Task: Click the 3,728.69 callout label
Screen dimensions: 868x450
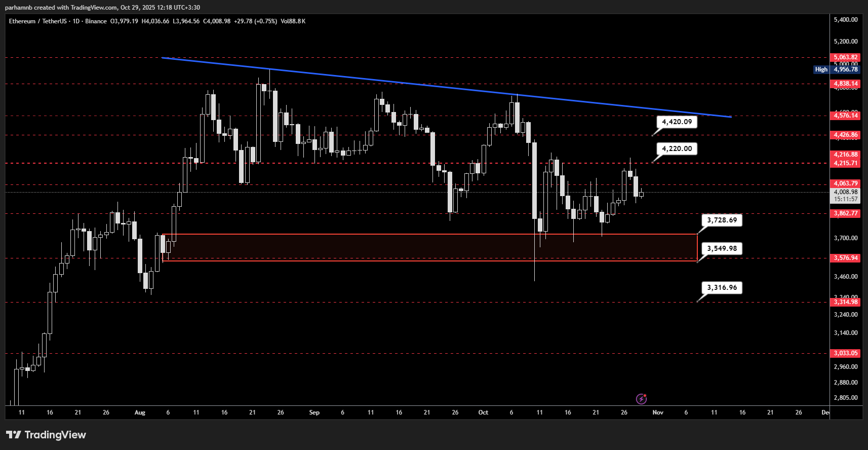Action: tap(722, 220)
